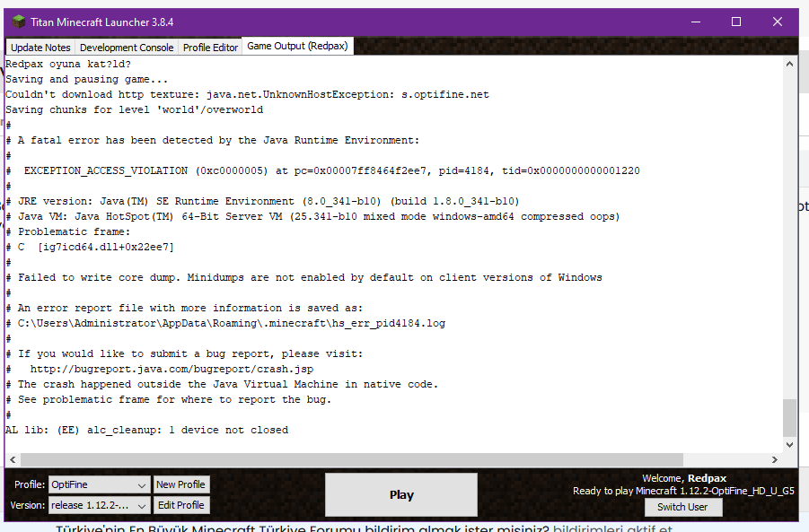Viewport: 809px width, 532px height.
Task: Click the s.optifine.net UnknownHostException line
Action: coord(247,94)
